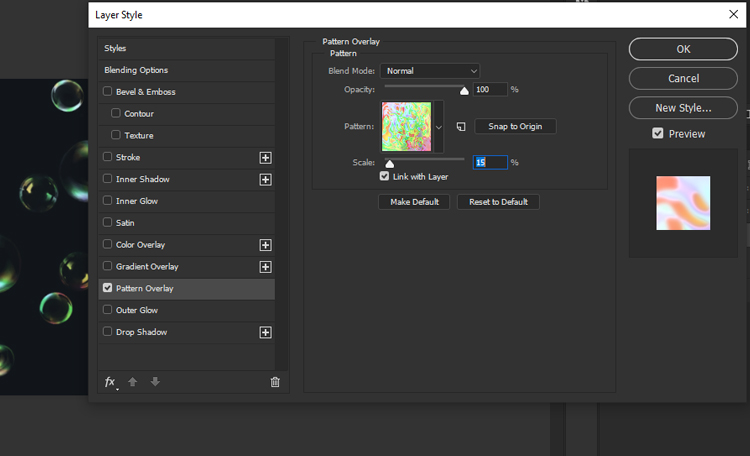The height and width of the screenshot is (456, 750).
Task: Add another Inner Shadow with plus icon
Action: (266, 179)
